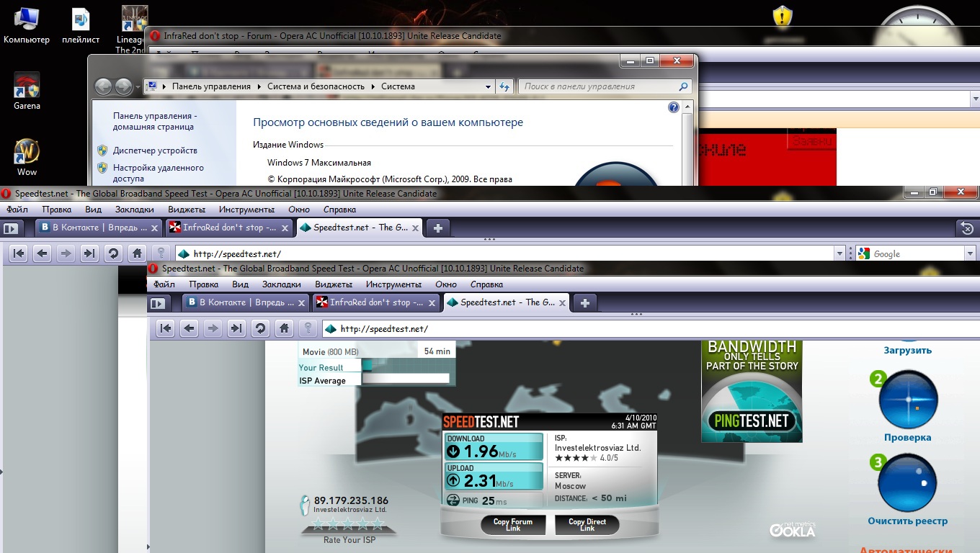Click Forward arrow in Control Panel window
980x553 pixels.
123,87
